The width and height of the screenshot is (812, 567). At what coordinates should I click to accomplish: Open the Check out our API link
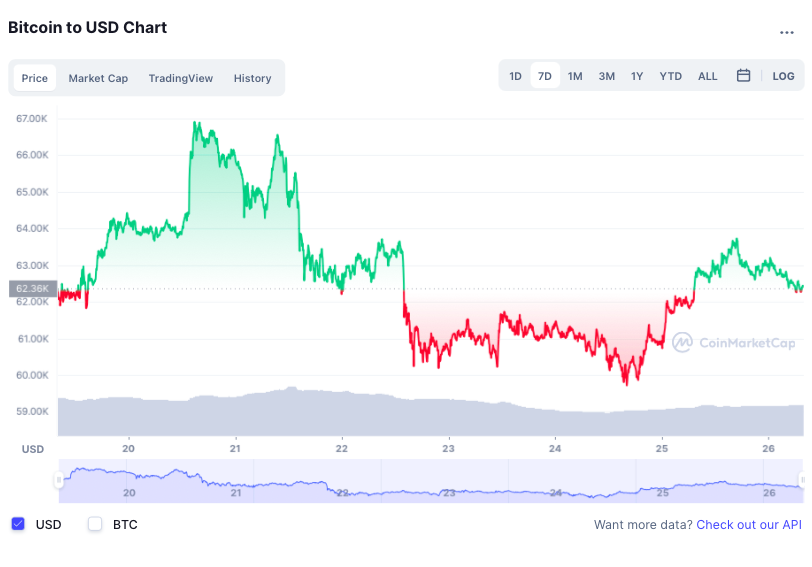749,524
